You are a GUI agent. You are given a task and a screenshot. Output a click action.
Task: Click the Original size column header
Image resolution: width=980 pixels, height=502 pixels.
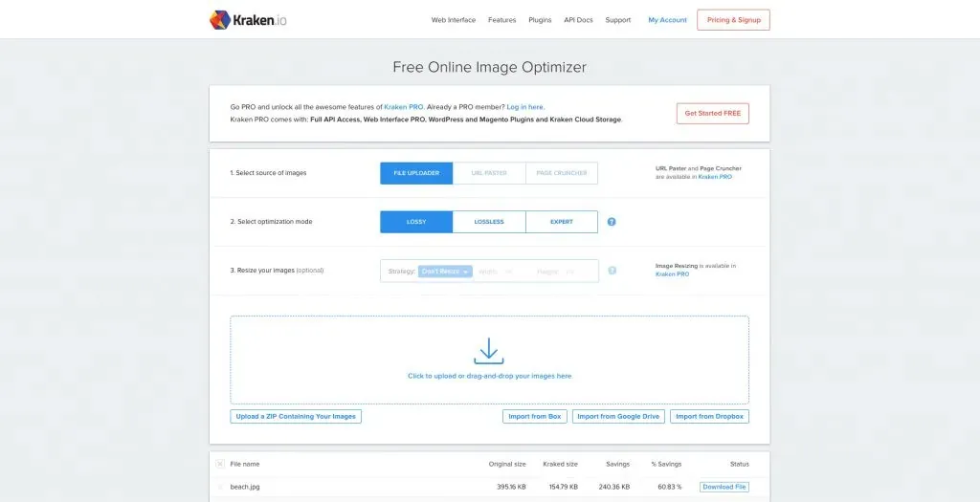[x=507, y=464]
